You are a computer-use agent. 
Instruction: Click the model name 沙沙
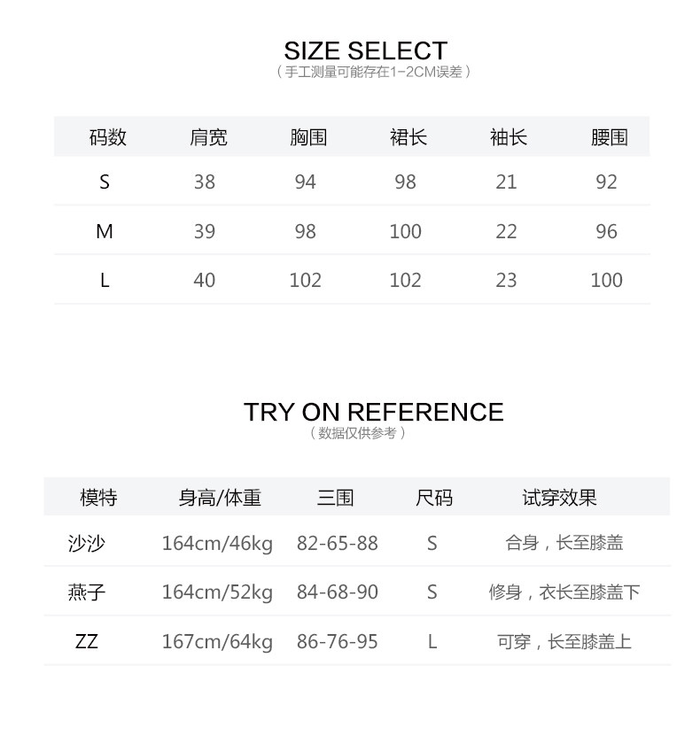(86, 543)
